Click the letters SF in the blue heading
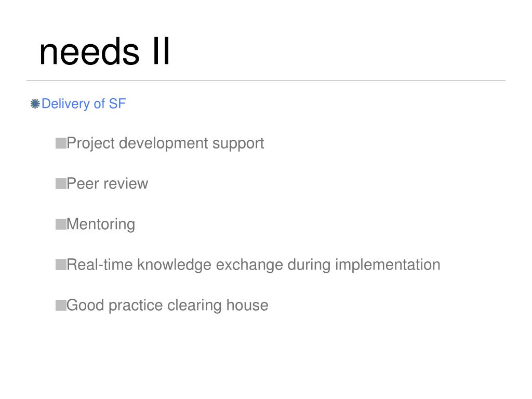Viewport: 532px width, 399px height. 117,104
